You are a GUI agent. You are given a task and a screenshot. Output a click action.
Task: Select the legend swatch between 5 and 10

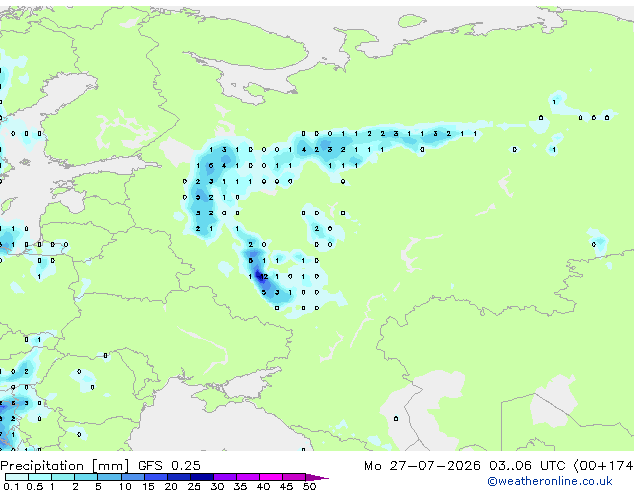[x=110, y=477]
